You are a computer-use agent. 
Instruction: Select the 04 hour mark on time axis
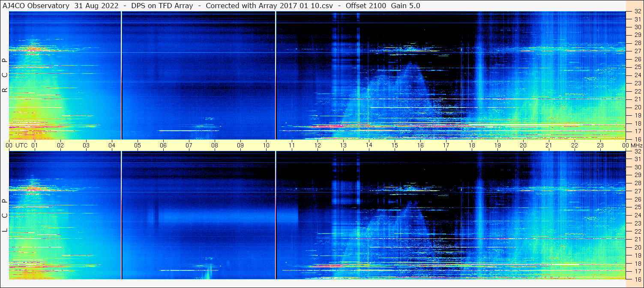pyautogui.click(x=112, y=145)
